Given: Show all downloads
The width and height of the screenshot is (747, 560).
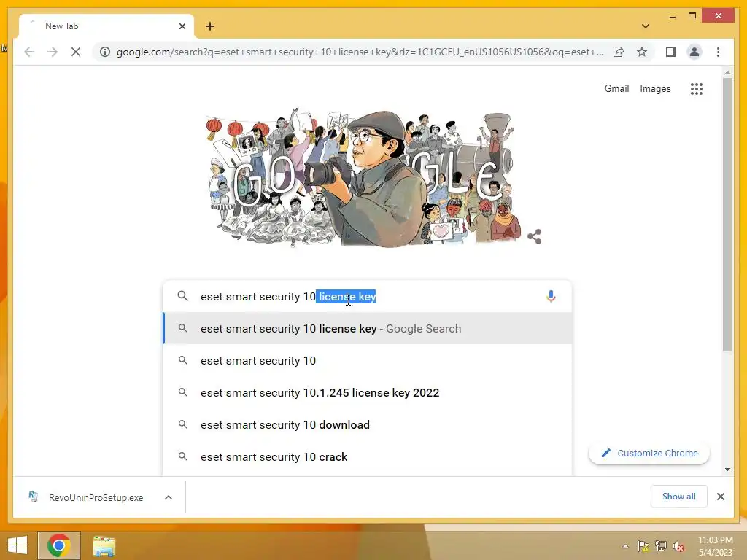Looking at the screenshot, I should tap(678, 497).
